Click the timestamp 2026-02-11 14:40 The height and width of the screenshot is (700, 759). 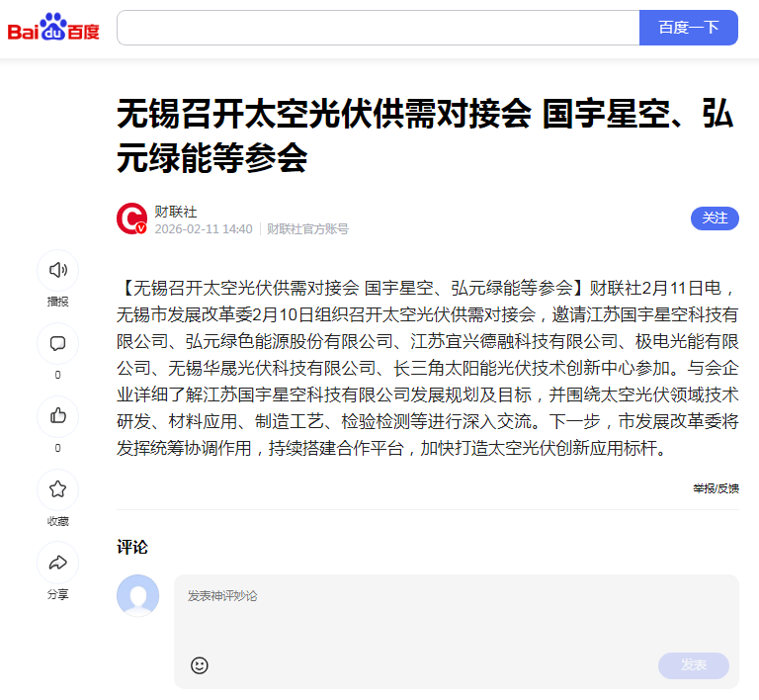[x=204, y=229]
